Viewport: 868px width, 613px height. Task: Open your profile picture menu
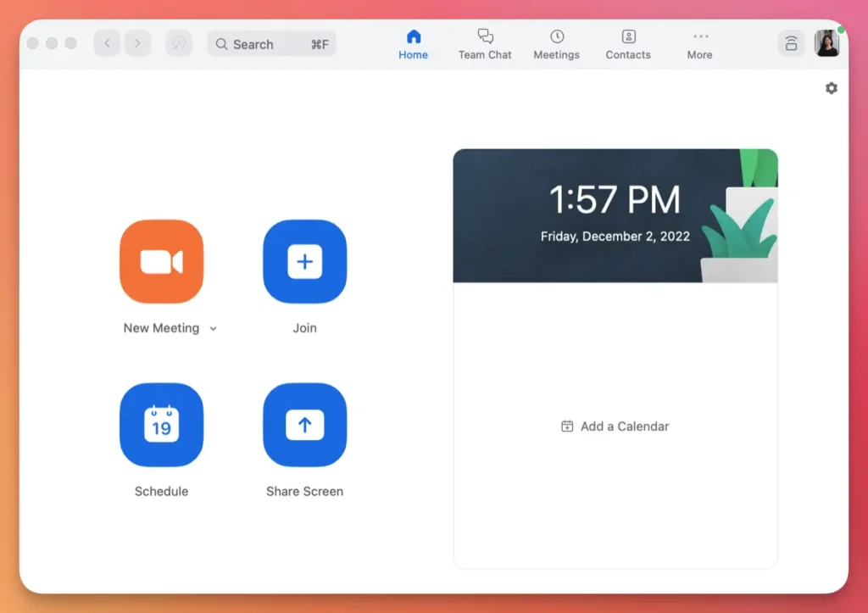[826, 43]
